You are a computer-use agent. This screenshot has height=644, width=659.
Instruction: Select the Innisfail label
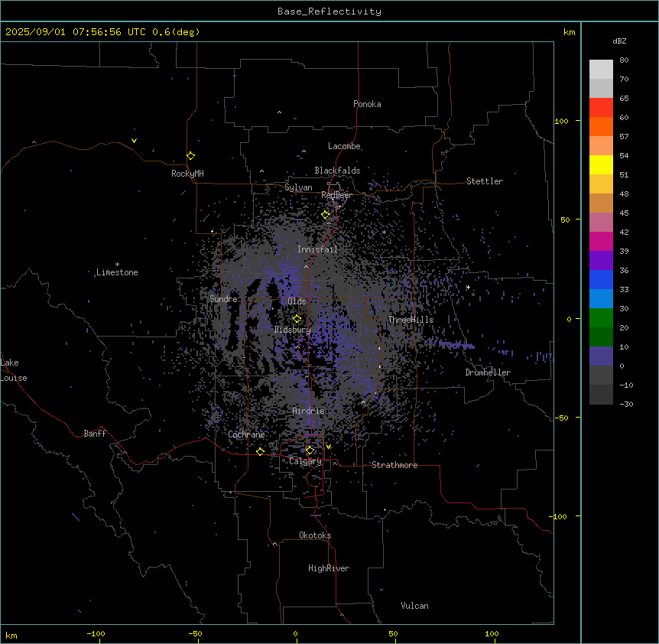coord(317,249)
